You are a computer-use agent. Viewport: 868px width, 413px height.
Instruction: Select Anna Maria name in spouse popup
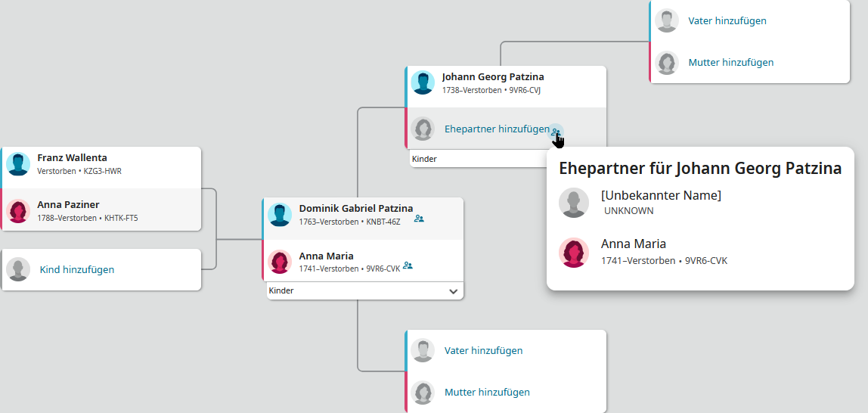click(x=634, y=244)
